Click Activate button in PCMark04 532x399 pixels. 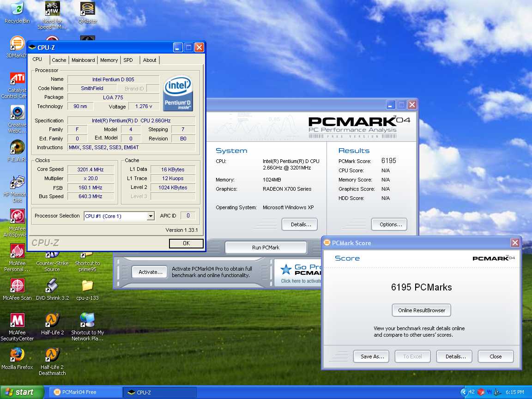150,272
